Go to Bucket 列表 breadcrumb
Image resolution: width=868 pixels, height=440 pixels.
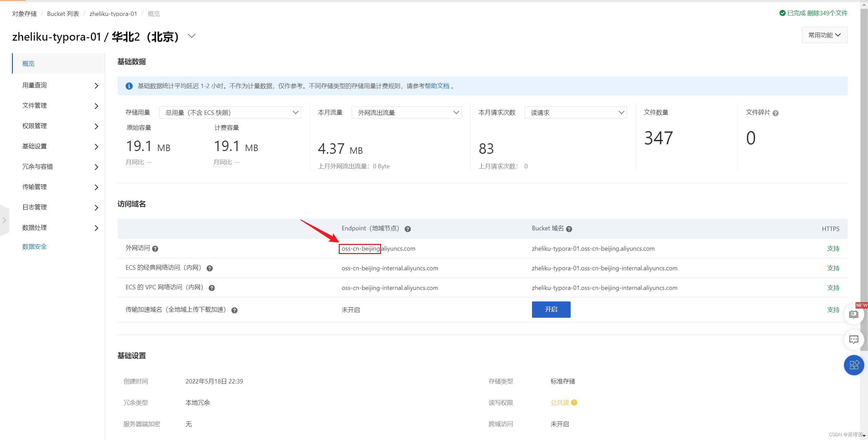click(x=63, y=14)
